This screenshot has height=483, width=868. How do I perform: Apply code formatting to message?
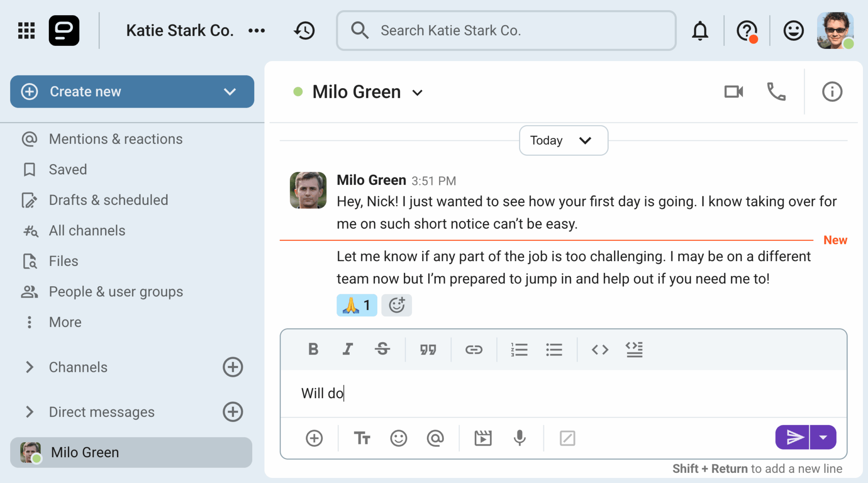pyautogui.click(x=600, y=349)
